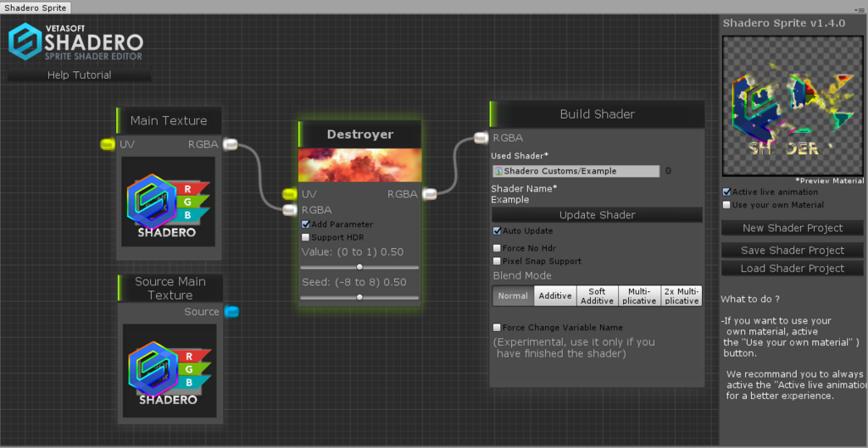
Task: Click the yellow UV input port on Destroyer node
Action: coord(290,194)
